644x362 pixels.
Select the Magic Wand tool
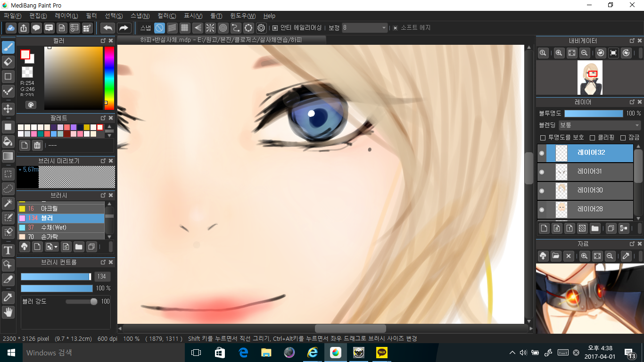pyautogui.click(x=8, y=203)
